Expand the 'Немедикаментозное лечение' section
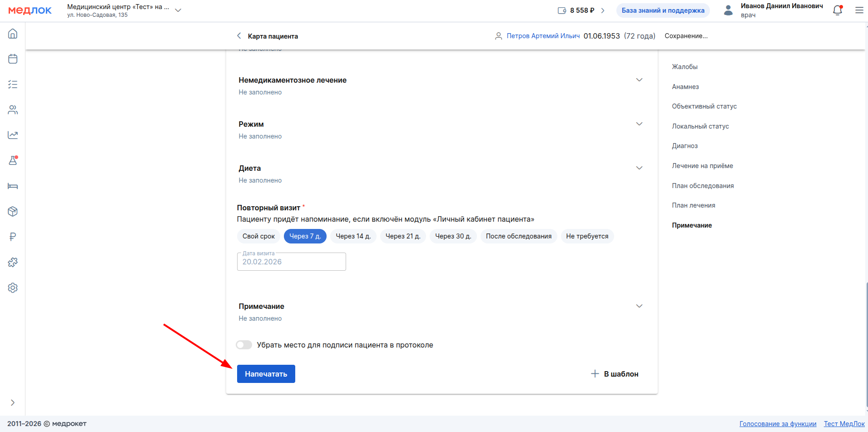The image size is (868, 432). point(639,80)
